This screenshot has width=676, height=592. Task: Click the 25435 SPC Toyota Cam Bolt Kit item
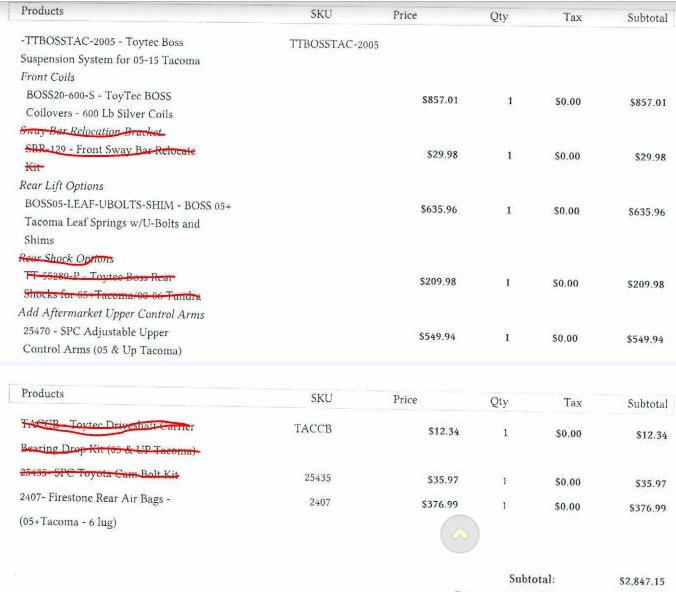click(100, 473)
